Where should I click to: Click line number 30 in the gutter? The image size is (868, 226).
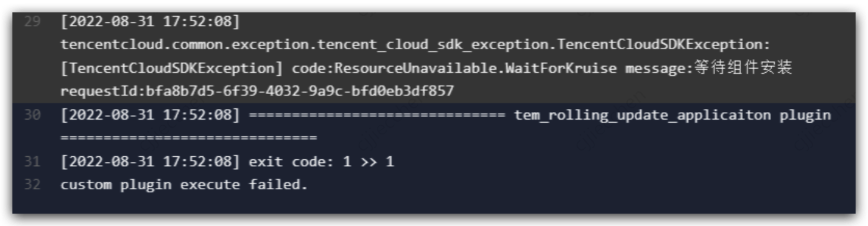tap(32, 115)
